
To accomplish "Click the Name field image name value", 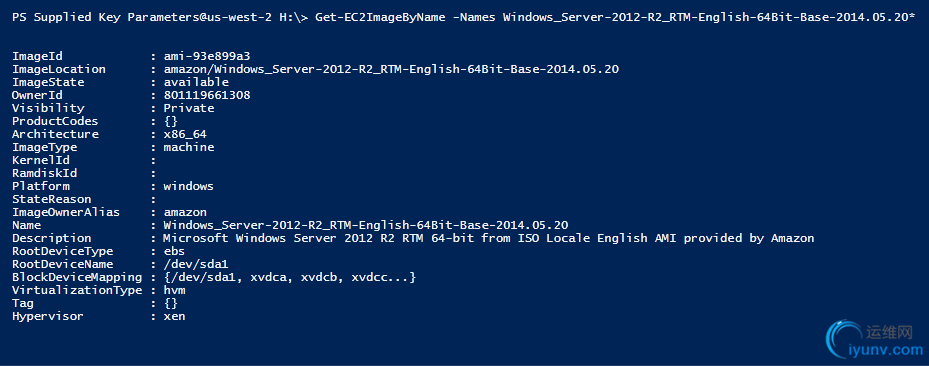I will [x=366, y=226].
